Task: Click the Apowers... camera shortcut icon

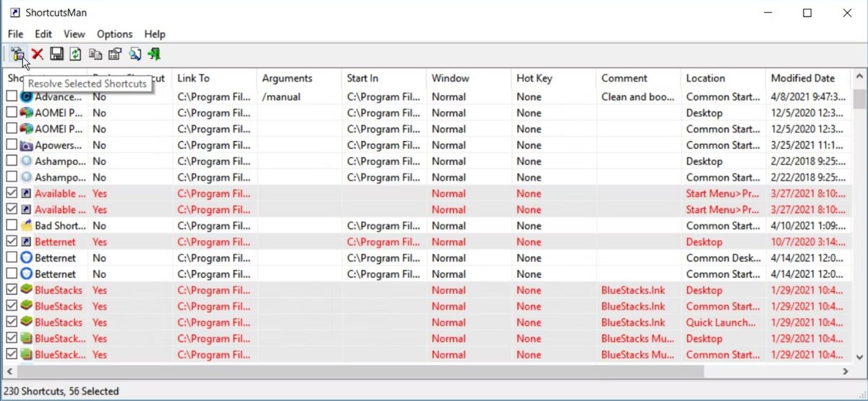Action: click(x=26, y=145)
